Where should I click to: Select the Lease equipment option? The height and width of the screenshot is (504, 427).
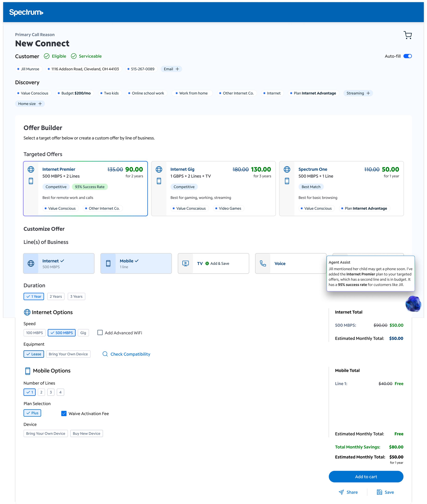(x=34, y=354)
